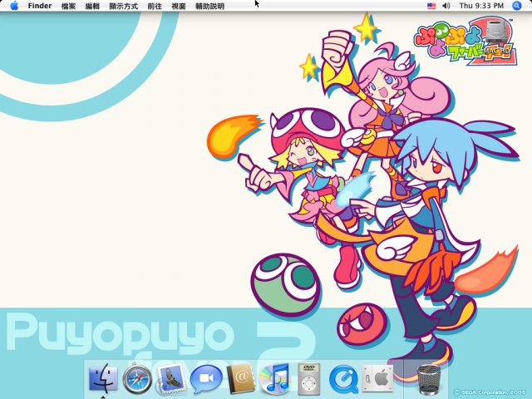Launch Safari from the Dock

pyautogui.click(x=137, y=378)
